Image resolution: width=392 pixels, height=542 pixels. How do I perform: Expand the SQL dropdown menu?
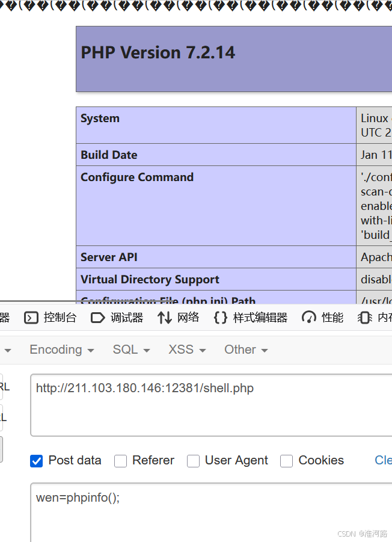131,350
